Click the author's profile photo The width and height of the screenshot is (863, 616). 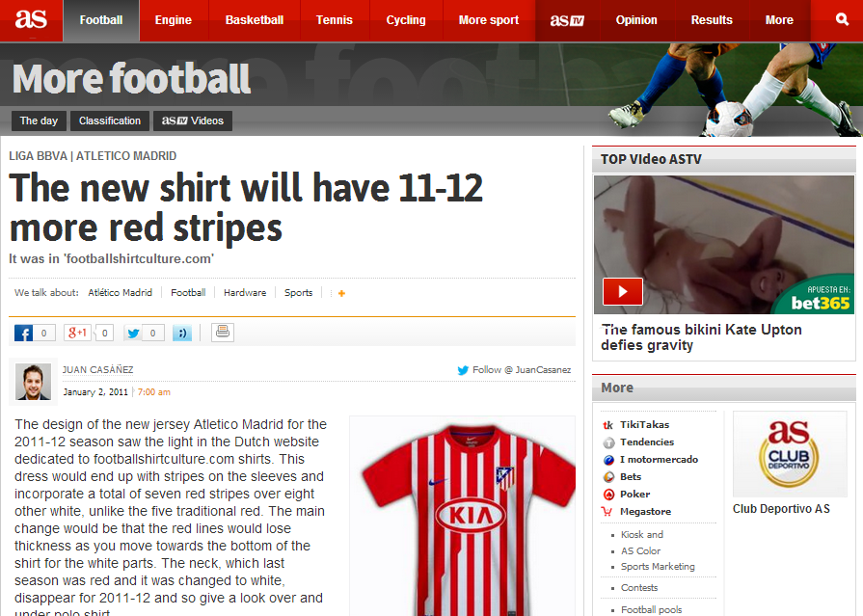click(33, 382)
